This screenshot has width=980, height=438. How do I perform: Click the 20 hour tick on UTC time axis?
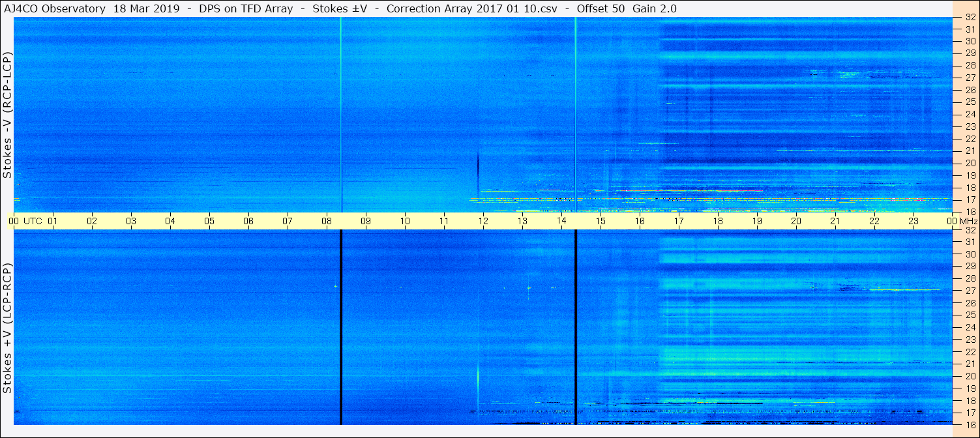pos(796,221)
